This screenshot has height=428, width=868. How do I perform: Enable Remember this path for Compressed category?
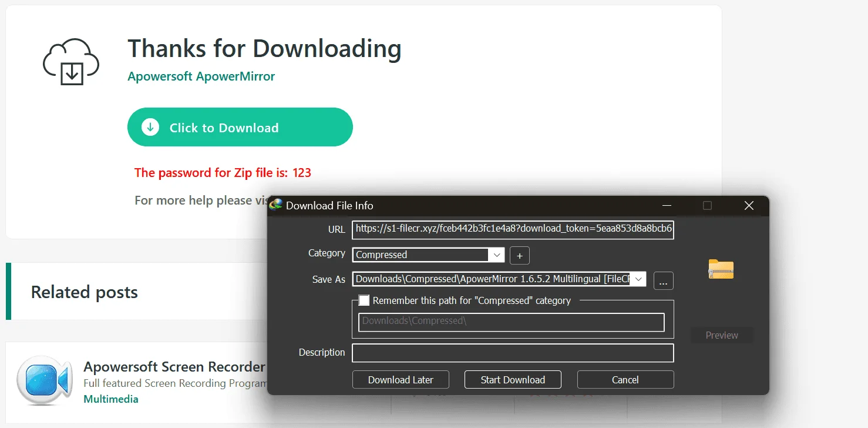pos(364,300)
